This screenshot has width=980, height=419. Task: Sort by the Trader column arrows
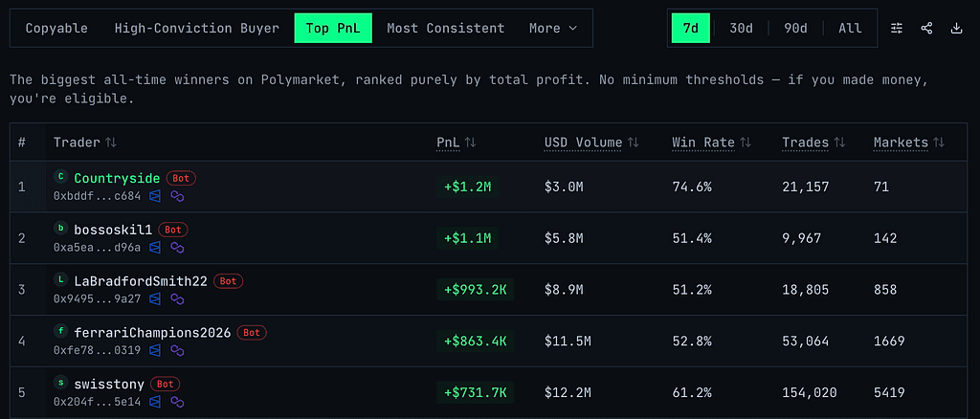[x=111, y=143]
